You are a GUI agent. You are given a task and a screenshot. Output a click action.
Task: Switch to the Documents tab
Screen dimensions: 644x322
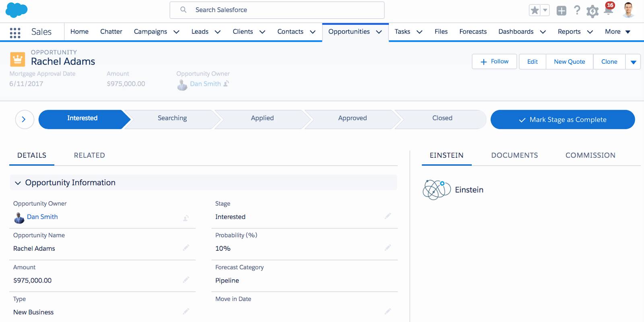[514, 156]
